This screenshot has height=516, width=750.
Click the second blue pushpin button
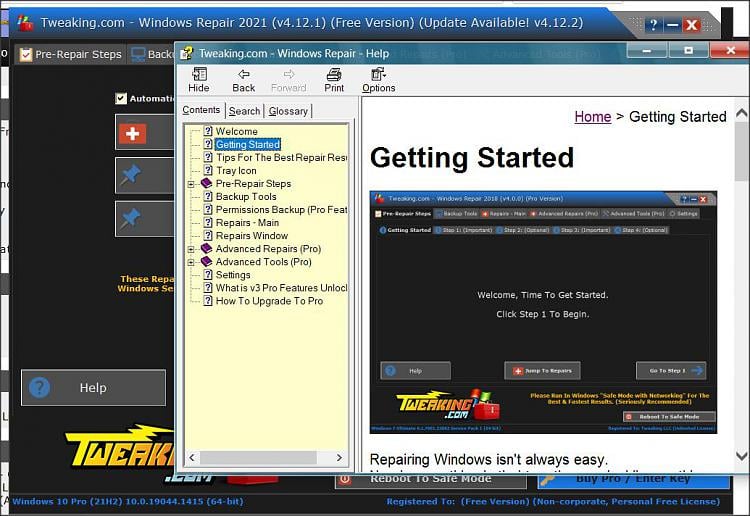coord(132,218)
